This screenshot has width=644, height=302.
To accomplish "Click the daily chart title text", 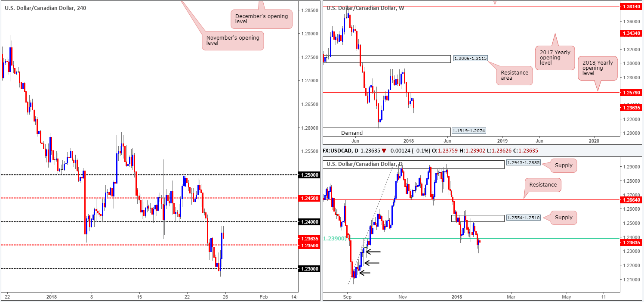I will [x=364, y=164].
